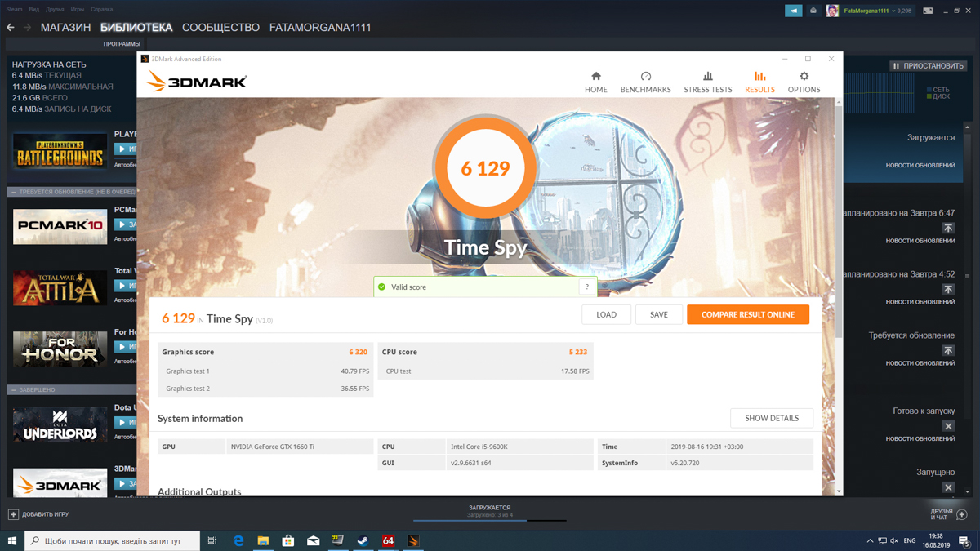Click the plus icon for Добавить игру

point(13,514)
